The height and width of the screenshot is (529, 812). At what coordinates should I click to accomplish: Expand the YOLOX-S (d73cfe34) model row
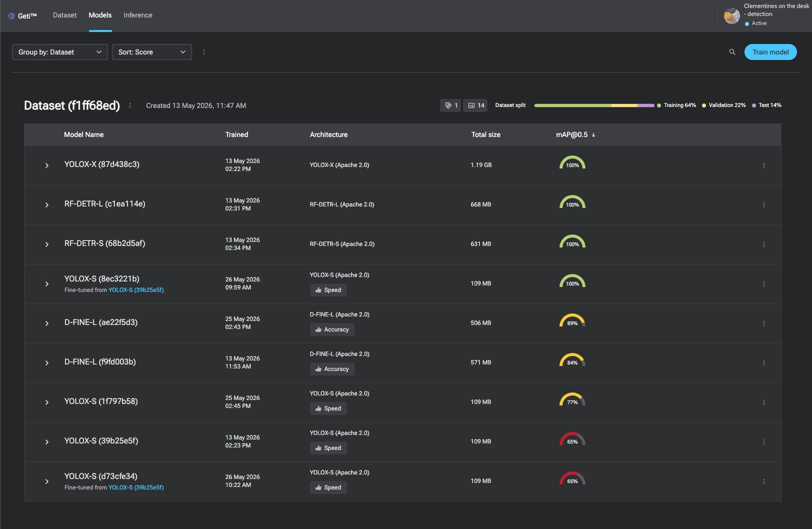47,481
